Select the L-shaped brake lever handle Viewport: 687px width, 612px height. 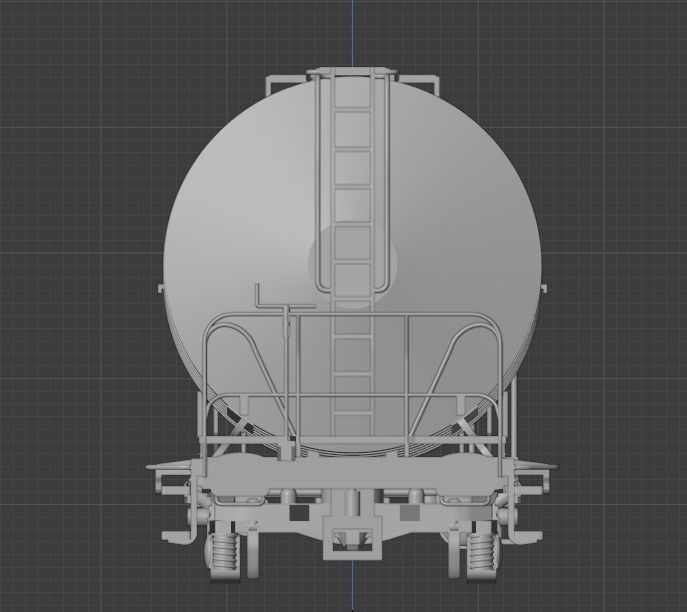pos(284,298)
